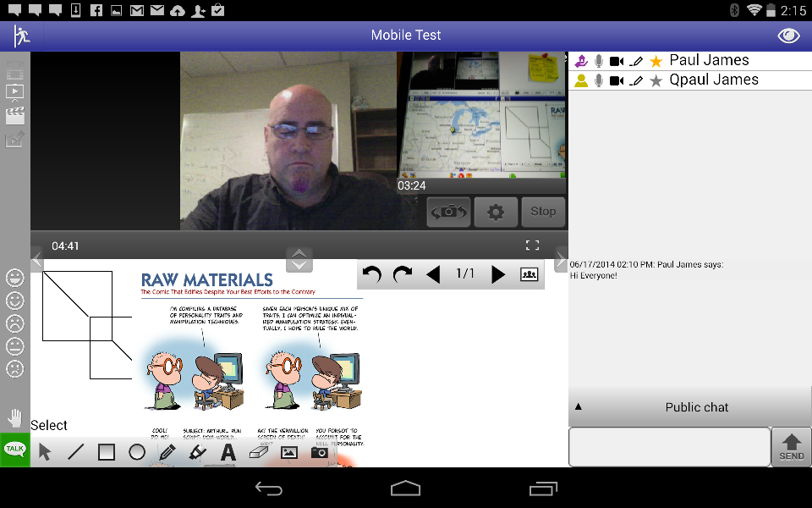Choose the Circle shape tool
This screenshot has height=508, width=812.
137,452
